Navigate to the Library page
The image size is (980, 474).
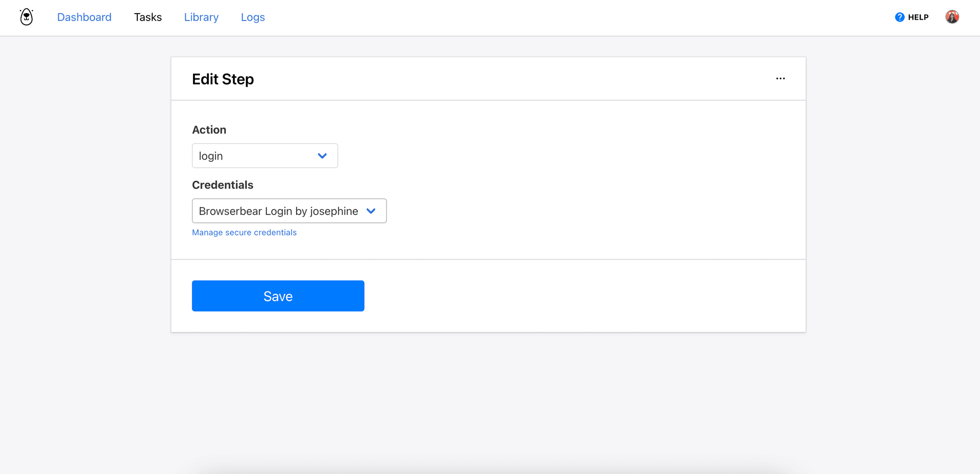tap(201, 17)
